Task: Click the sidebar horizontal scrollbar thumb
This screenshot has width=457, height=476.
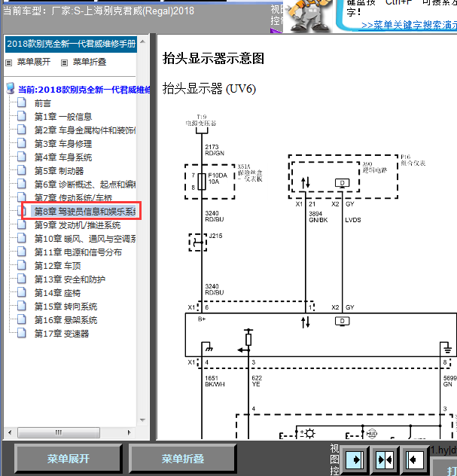Action: (x=59, y=432)
